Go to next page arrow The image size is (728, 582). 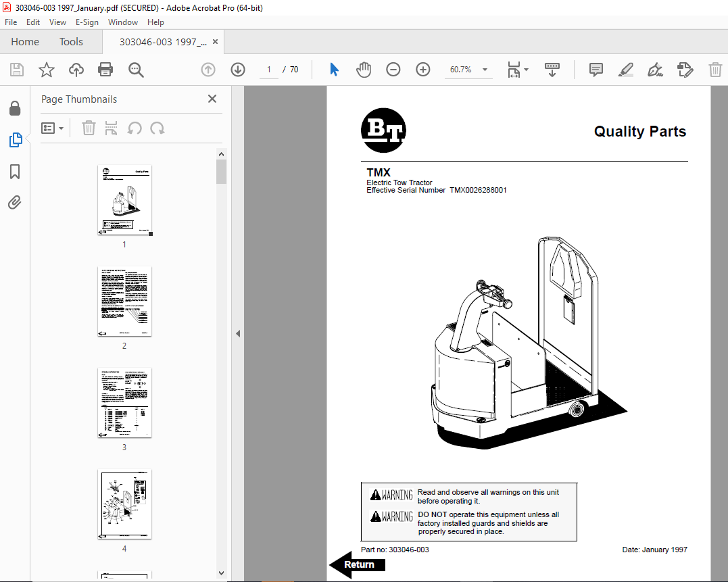238,70
